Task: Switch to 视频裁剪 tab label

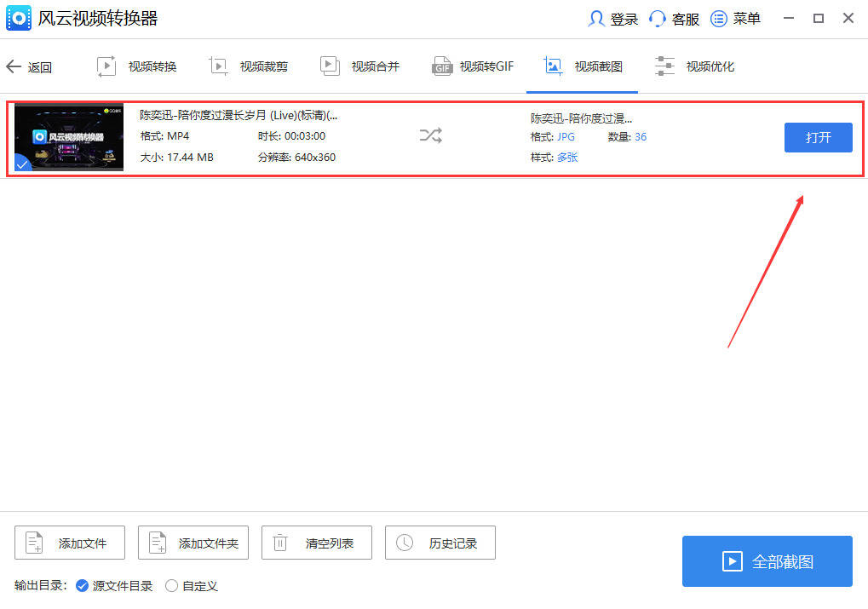Action: tap(264, 66)
